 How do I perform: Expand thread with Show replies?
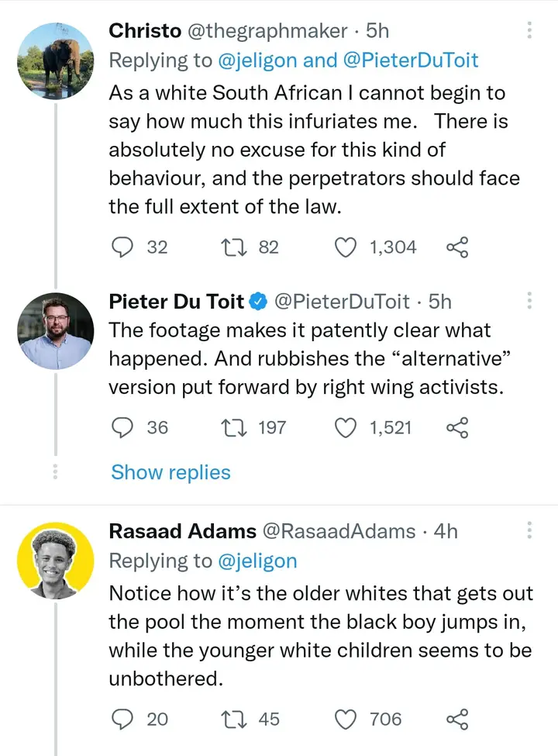click(170, 472)
